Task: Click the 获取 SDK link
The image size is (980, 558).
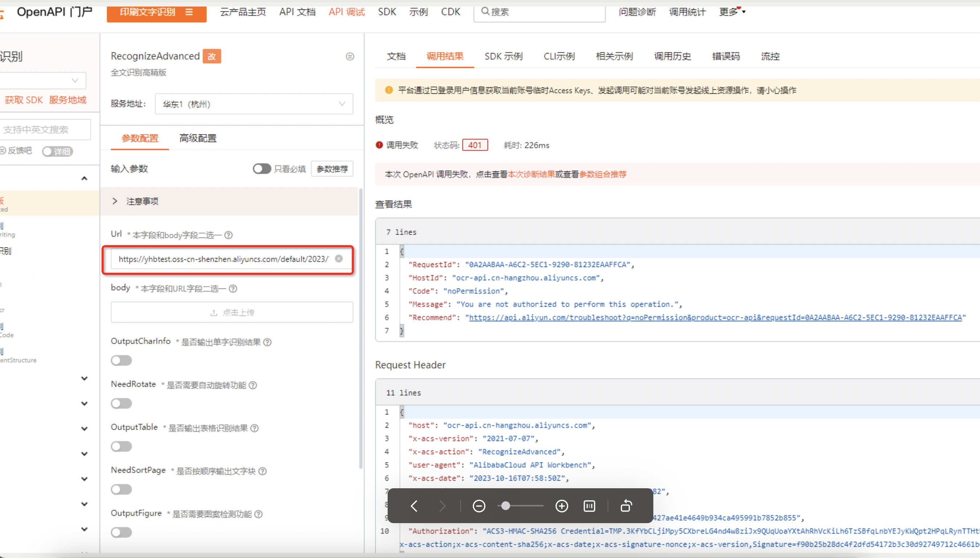Action: pos(24,100)
